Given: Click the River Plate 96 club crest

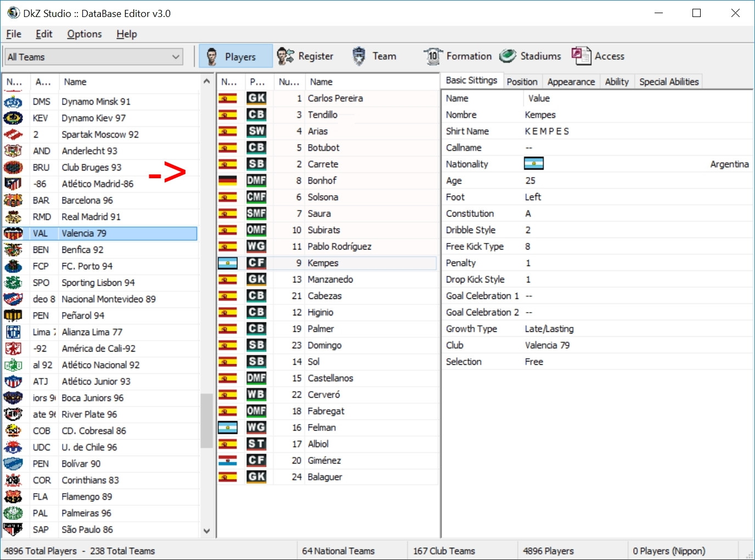Looking at the screenshot, I should [13, 414].
